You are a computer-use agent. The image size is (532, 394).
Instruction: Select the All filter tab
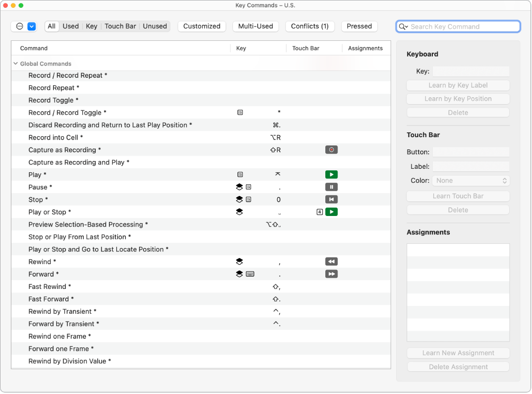52,26
